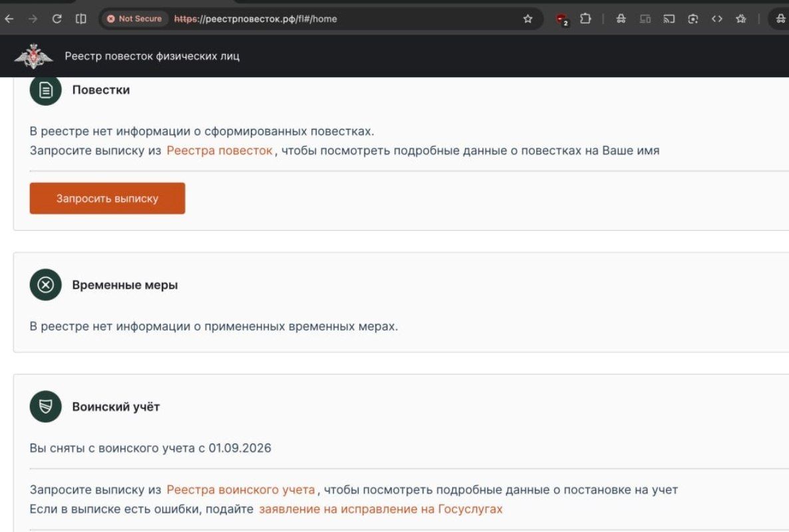Click the forward navigation arrow

33,19
